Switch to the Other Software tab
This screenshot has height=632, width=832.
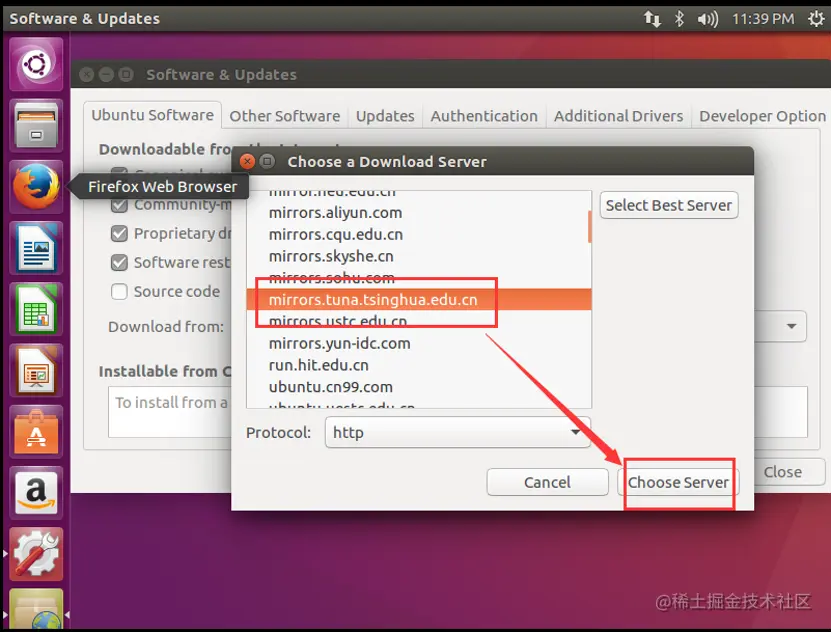tap(284, 116)
